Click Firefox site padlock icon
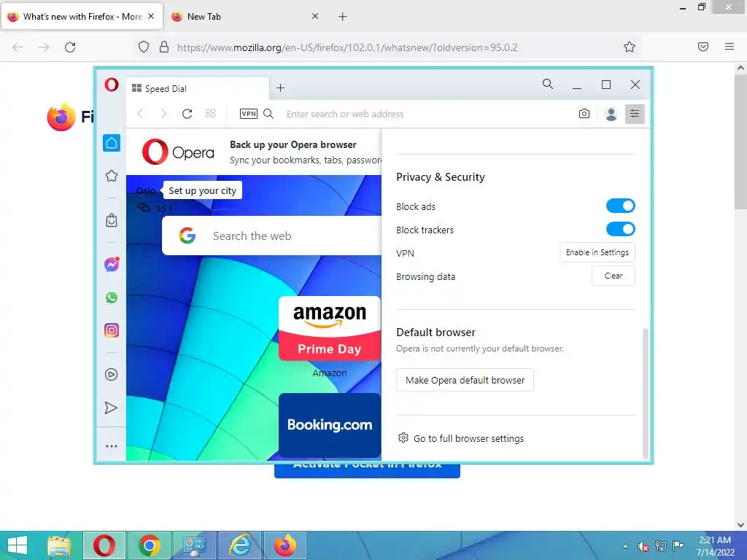The height and width of the screenshot is (560, 747). coord(164,47)
